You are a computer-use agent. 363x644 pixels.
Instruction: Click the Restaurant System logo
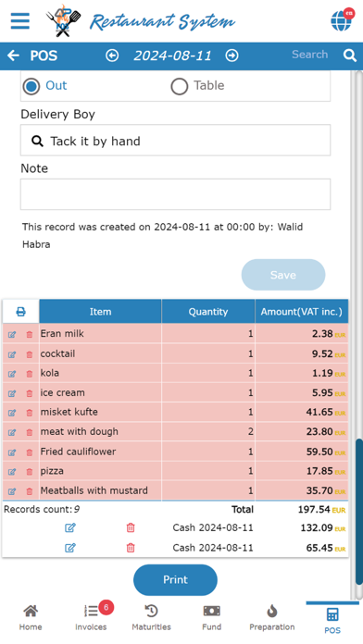point(141,21)
